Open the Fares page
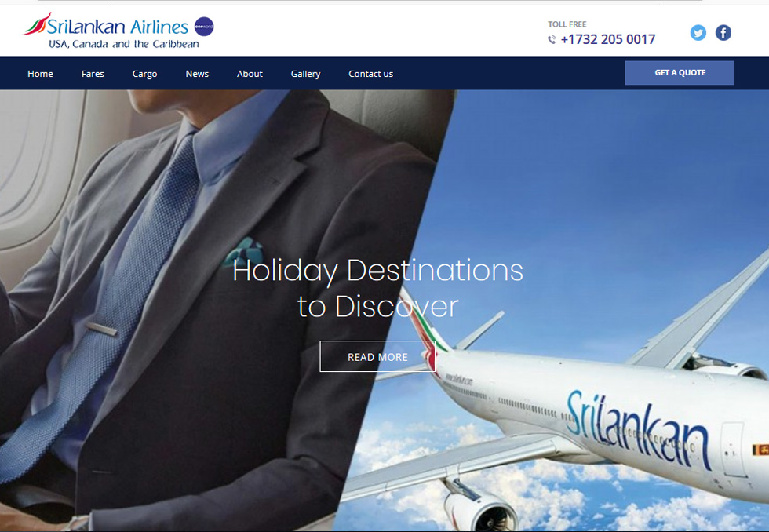769x532 pixels. pos(93,74)
